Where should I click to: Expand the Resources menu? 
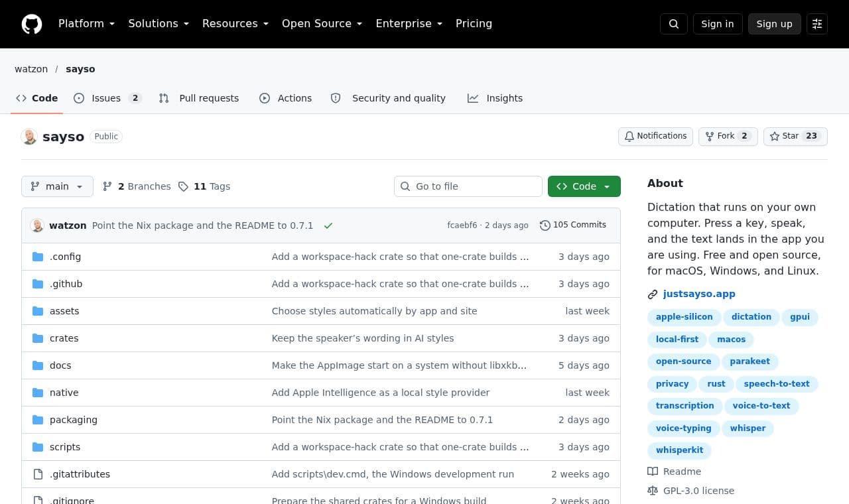tap(235, 24)
